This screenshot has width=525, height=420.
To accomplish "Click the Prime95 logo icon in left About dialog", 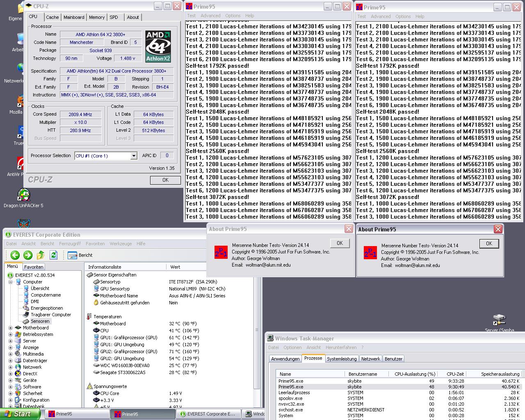I will 221,252.
